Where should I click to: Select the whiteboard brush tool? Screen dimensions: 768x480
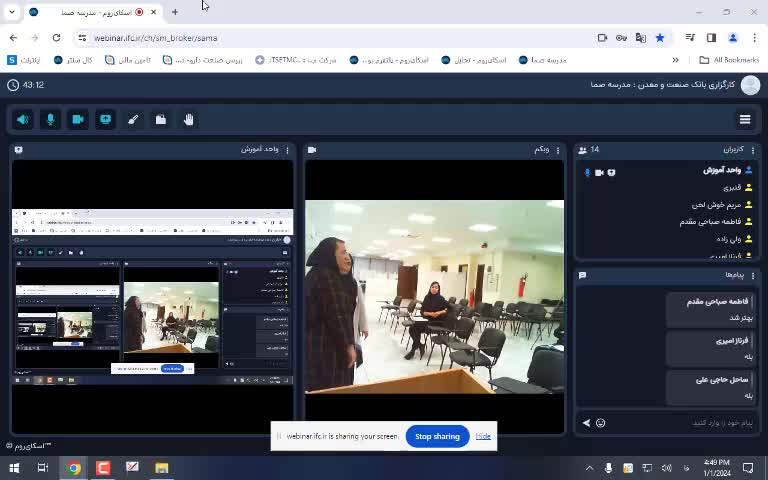tap(133, 120)
